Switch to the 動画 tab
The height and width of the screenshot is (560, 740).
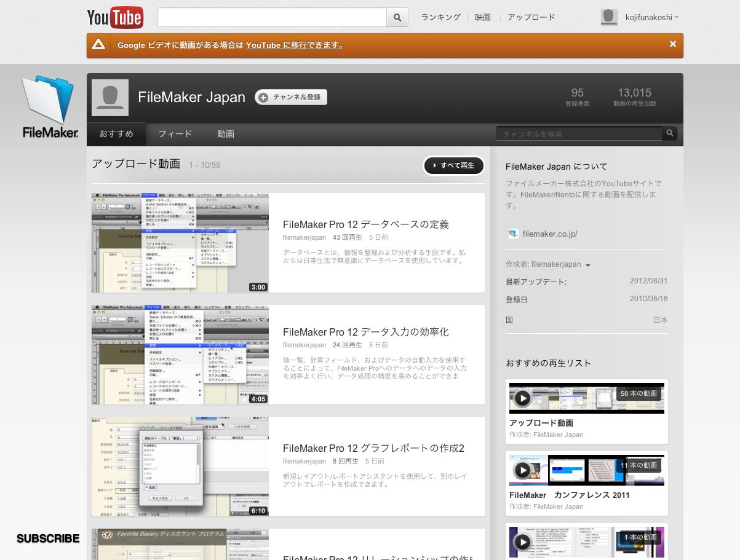226,134
